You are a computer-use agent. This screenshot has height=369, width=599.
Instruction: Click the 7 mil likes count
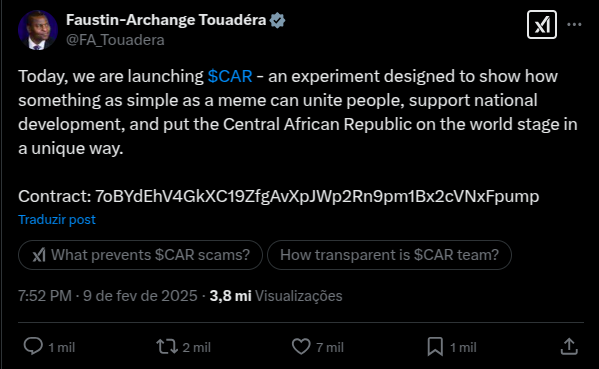pos(330,347)
